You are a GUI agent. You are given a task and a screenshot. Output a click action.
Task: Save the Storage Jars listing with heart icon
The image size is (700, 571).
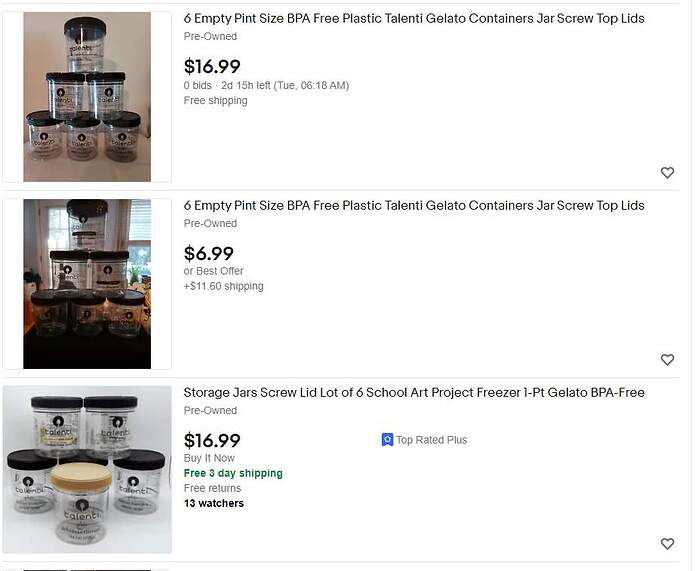pos(667,544)
